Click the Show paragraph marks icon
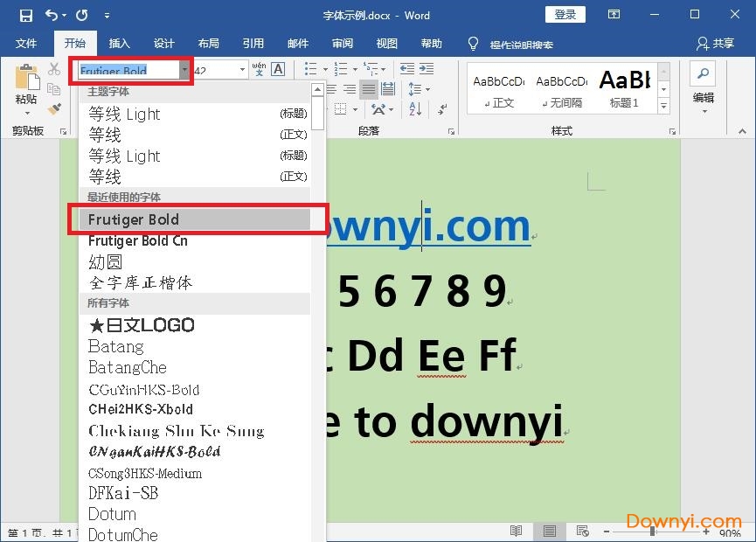Screen dimensions: 756x542 click(x=440, y=109)
